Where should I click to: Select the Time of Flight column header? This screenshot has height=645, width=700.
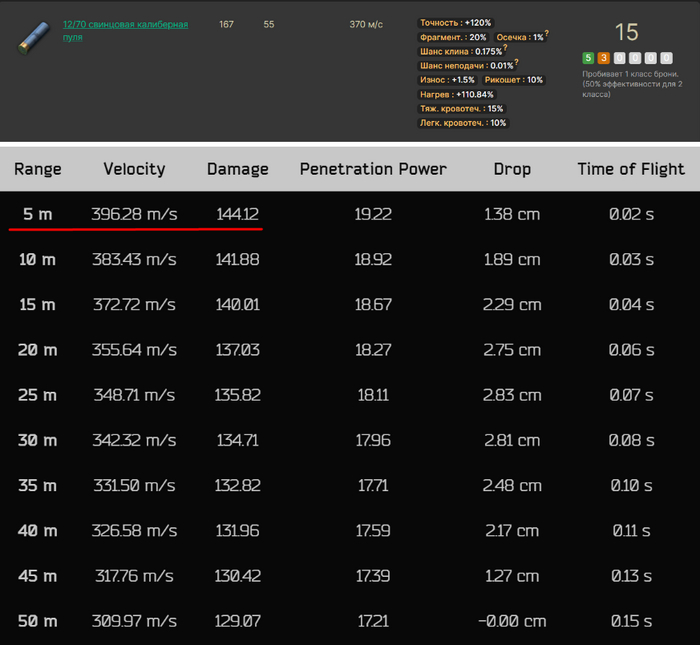click(x=630, y=169)
